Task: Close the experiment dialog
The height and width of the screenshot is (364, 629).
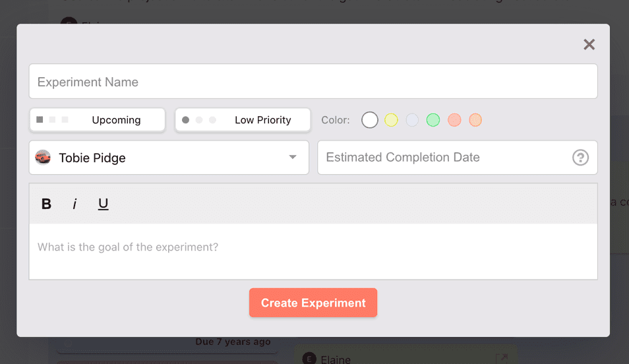Action: pos(589,44)
